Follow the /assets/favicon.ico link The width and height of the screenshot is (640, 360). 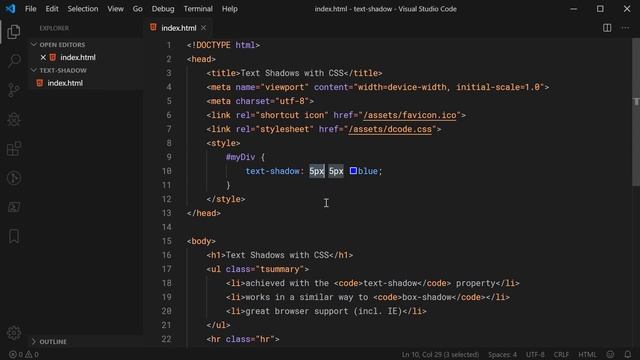pos(409,115)
